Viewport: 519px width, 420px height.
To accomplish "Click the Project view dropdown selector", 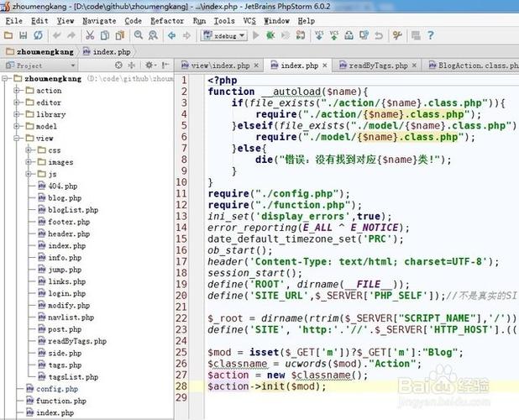I will (x=40, y=66).
